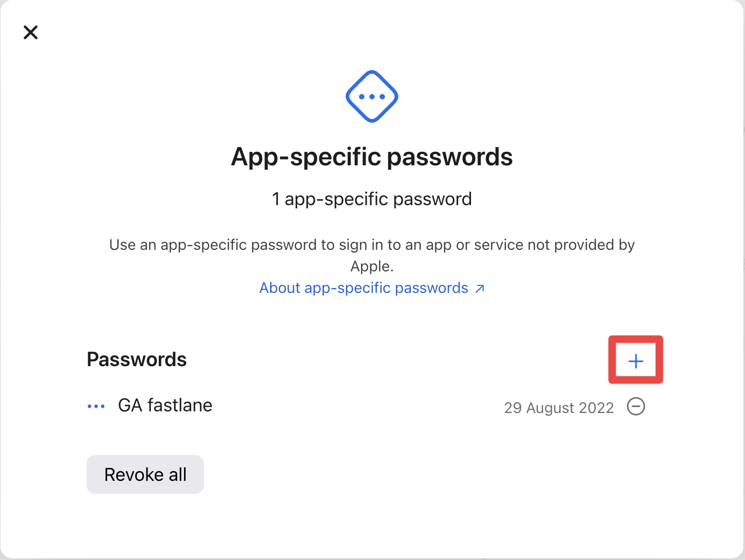The height and width of the screenshot is (560, 745).
Task: Click the three dots inside the diamond icon
Action: tap(372, 97)
